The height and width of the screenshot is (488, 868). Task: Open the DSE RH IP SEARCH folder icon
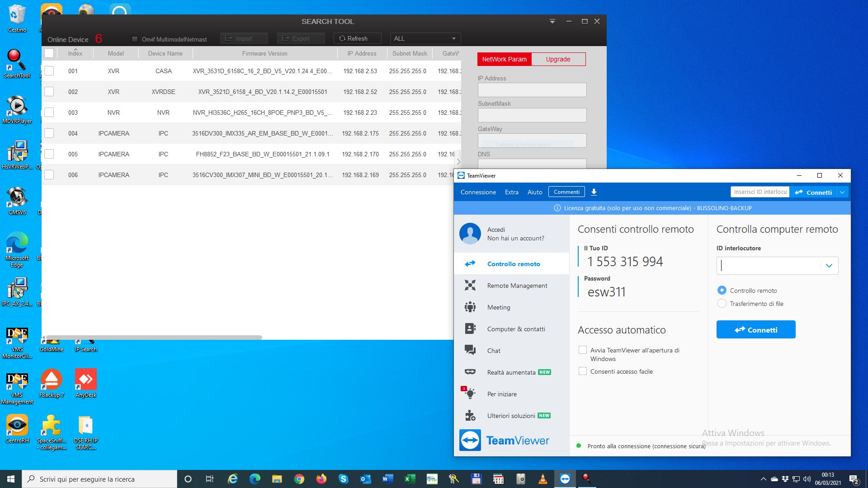tap(85, 432)
